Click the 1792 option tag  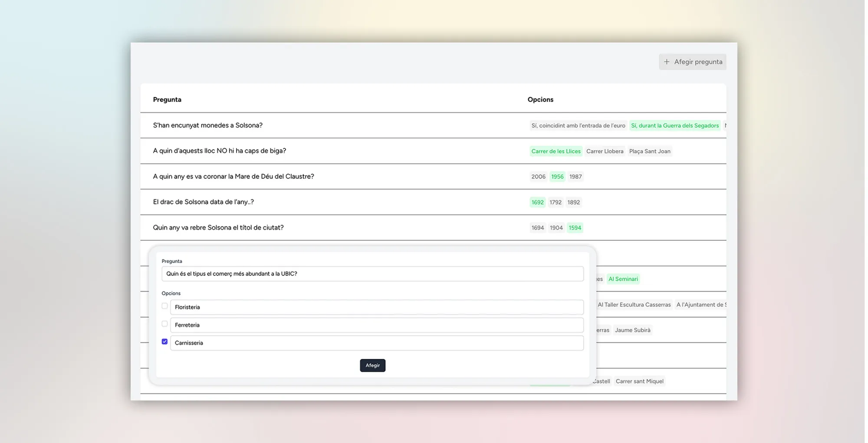556,202
